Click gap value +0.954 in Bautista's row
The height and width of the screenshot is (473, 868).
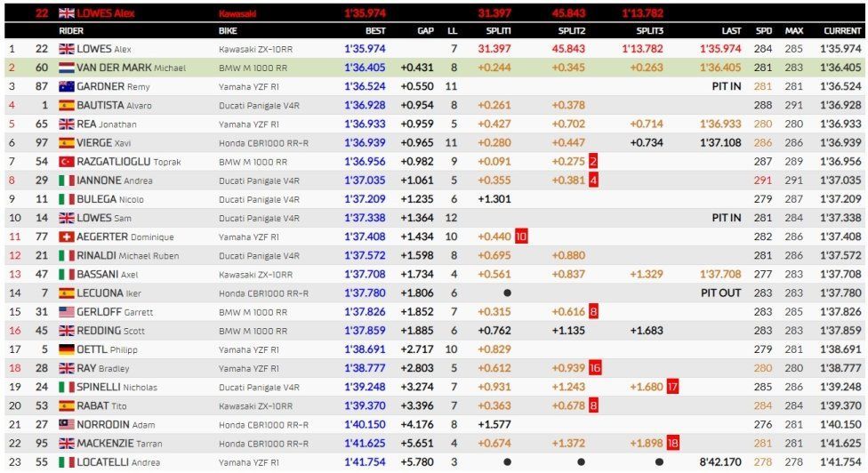point(417,106)
